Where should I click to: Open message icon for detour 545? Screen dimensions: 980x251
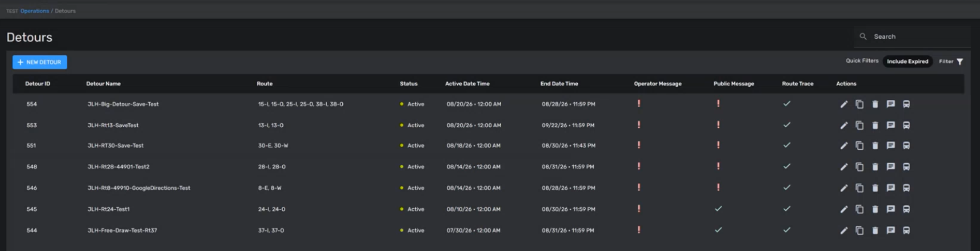coord(890,209)
